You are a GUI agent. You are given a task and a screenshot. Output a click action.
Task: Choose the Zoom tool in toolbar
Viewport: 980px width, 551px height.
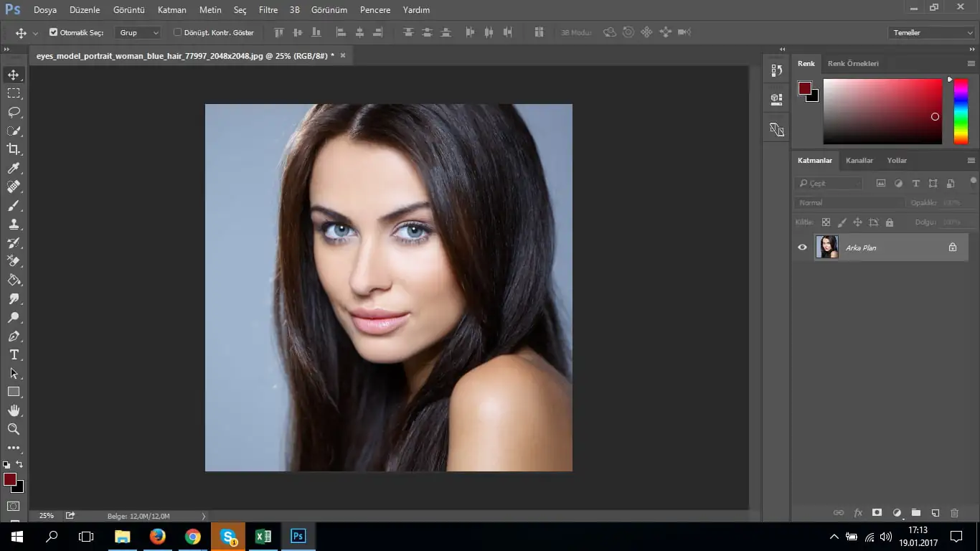14,429
